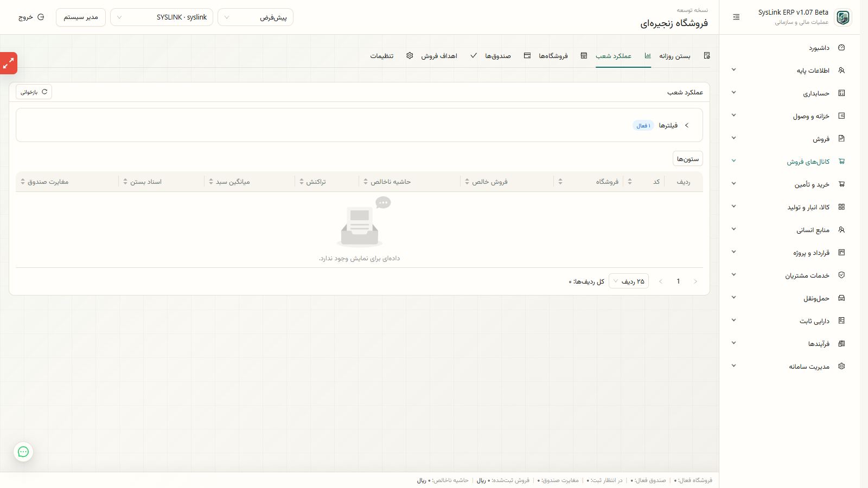Click the خروج logout button

[31, 17]
